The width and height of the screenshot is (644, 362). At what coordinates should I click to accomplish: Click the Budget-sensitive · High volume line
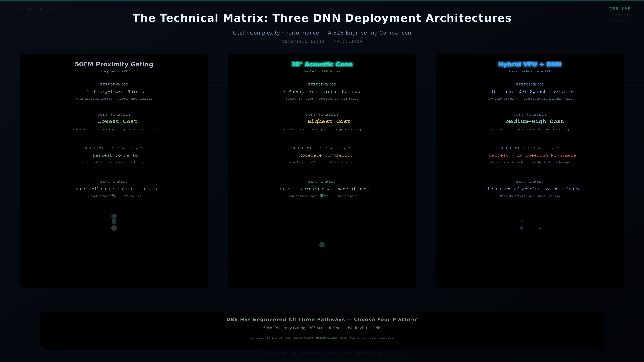point(114,196)
